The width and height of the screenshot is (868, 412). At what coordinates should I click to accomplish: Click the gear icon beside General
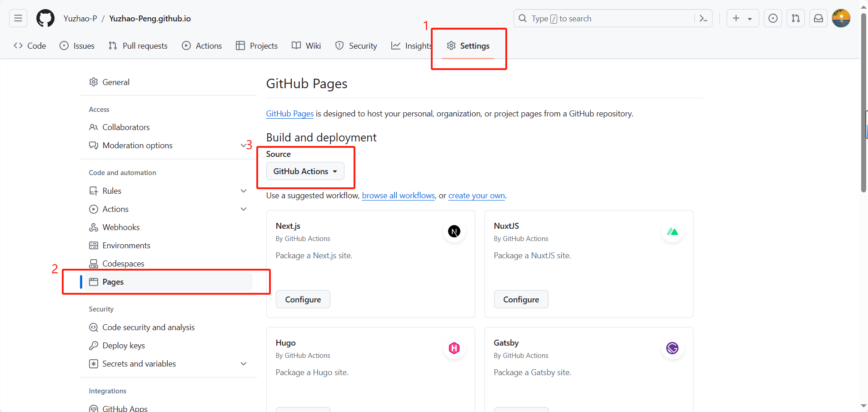tap(94, 82)
